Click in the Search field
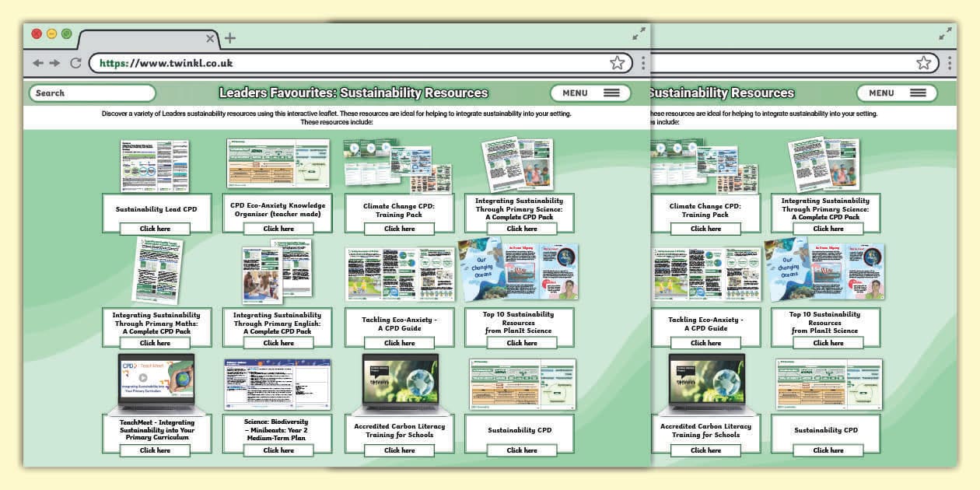 [x=92, y=93]
